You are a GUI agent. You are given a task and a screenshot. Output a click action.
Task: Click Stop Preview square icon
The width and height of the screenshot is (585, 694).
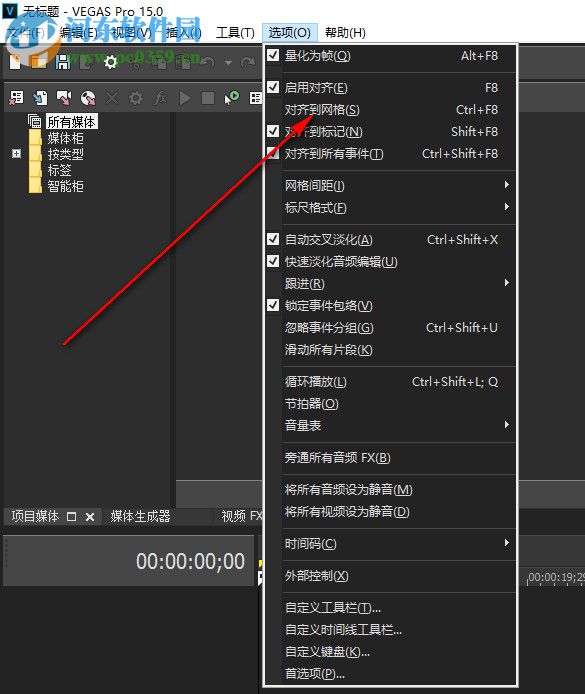(208, 98)
